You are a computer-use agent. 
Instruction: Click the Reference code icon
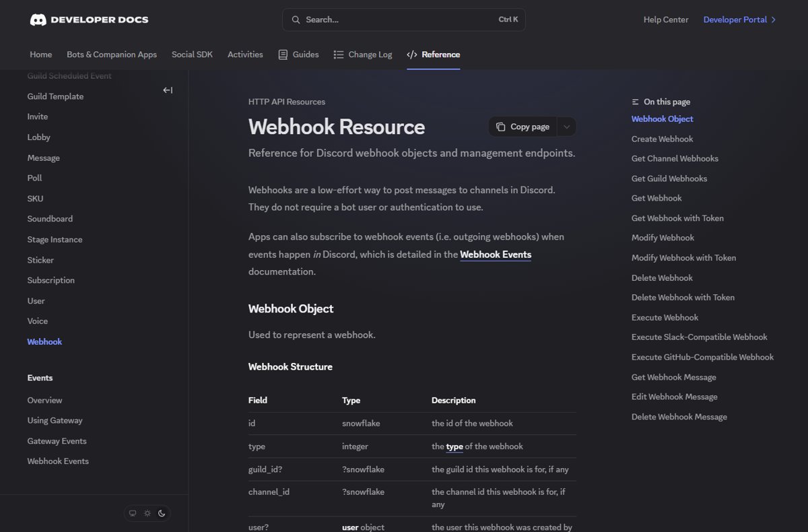pos(412,55)
